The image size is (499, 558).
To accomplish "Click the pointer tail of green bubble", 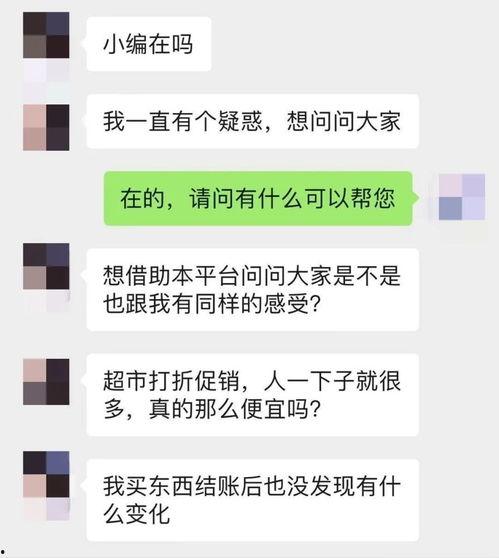I will coord(416,198).
